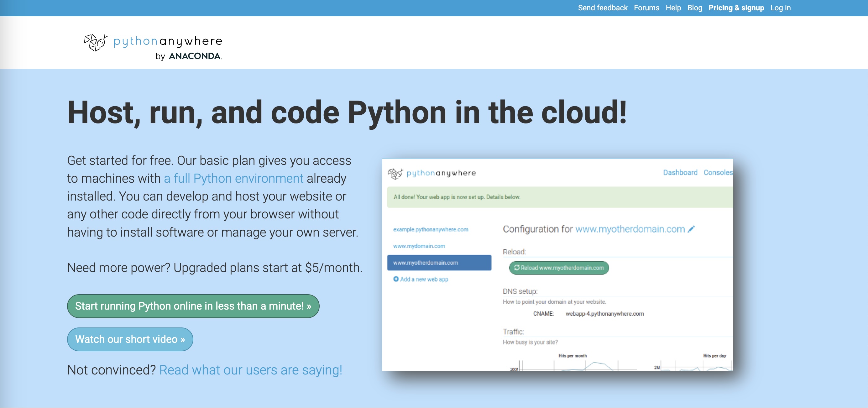Click webapp-4.pythonanywhere.com CNAME value
This screenshot has height=408, width=868.
click(x=604, y=314)
